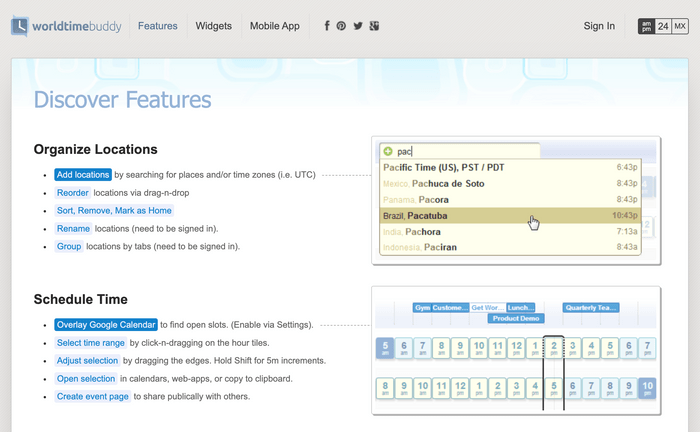
Task: Switch to am/pm time format
Action: coord(646,26)
